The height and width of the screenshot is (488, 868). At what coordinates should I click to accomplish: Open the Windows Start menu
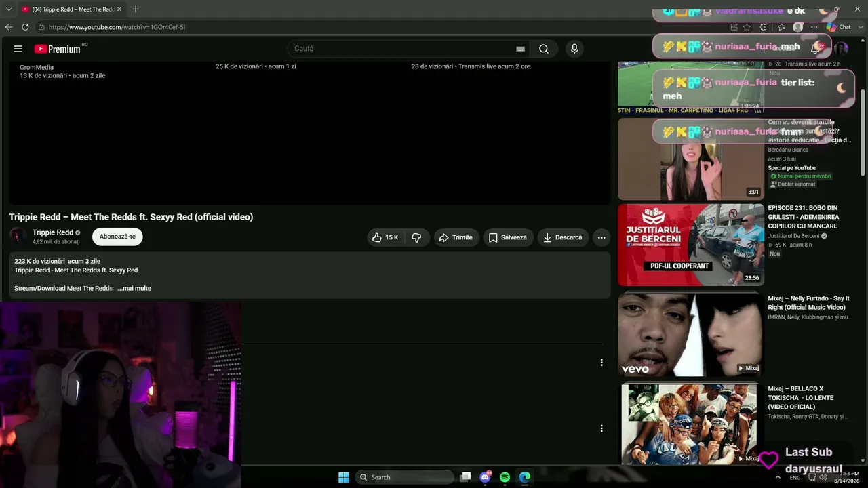pos(344,477)
